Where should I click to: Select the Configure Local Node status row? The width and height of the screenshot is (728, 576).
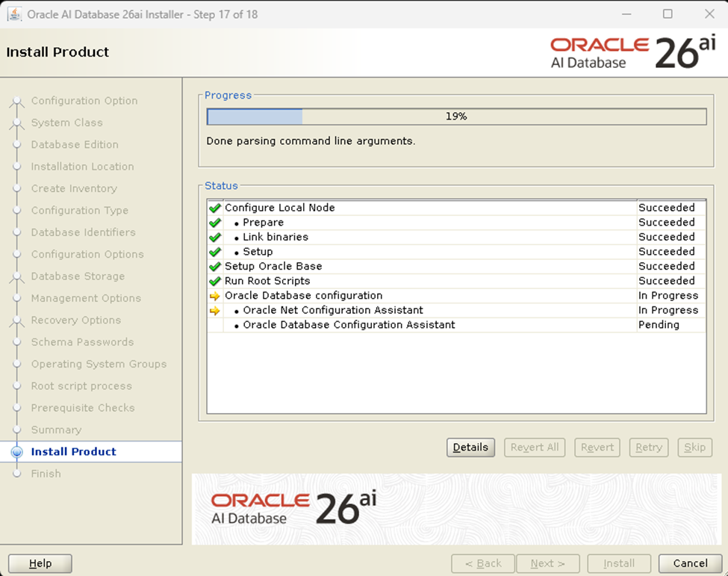456,208
